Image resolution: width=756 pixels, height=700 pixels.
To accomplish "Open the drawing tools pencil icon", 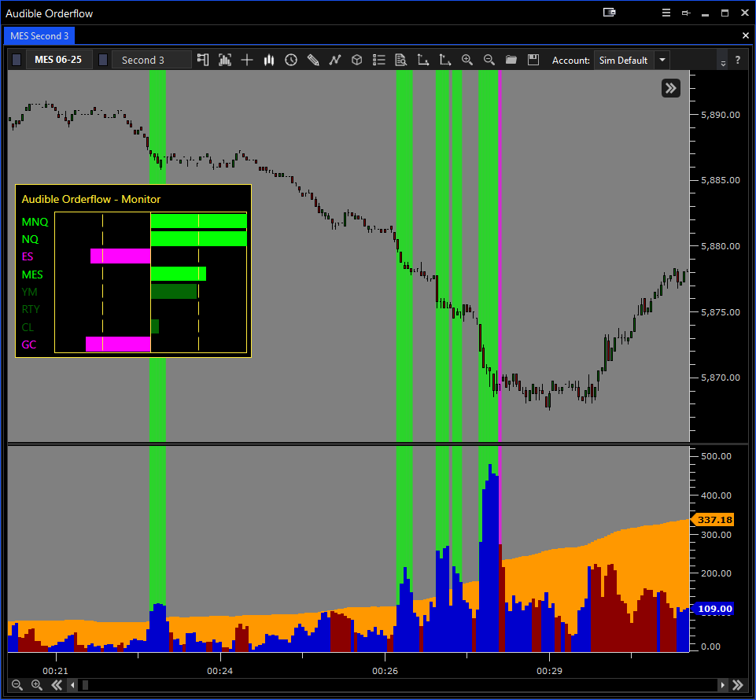I will pyautogui.click(x=313, y=60).
